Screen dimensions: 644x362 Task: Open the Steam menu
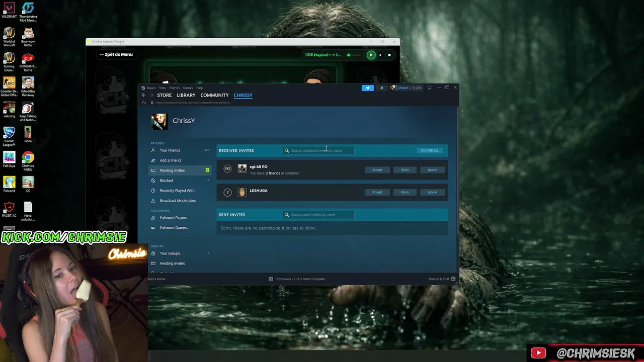coord(151,88)
